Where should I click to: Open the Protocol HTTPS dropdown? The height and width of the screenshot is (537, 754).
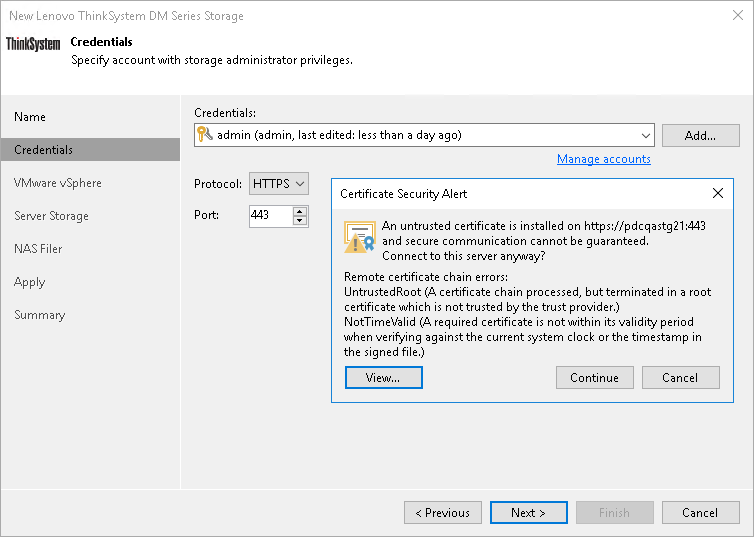click(x=279, y=184)
